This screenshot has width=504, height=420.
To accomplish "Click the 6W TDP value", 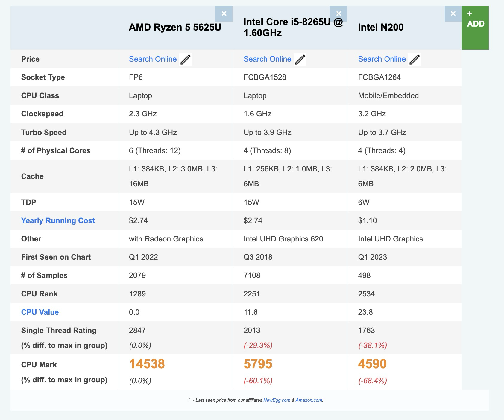I will click(x=364, y=202).
